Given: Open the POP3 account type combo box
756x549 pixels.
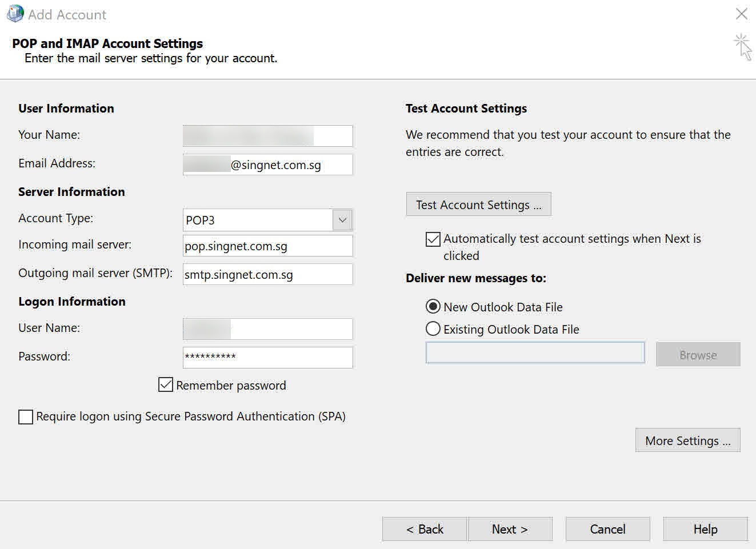Looking at the screenshot, I should (x=258, y=220).
